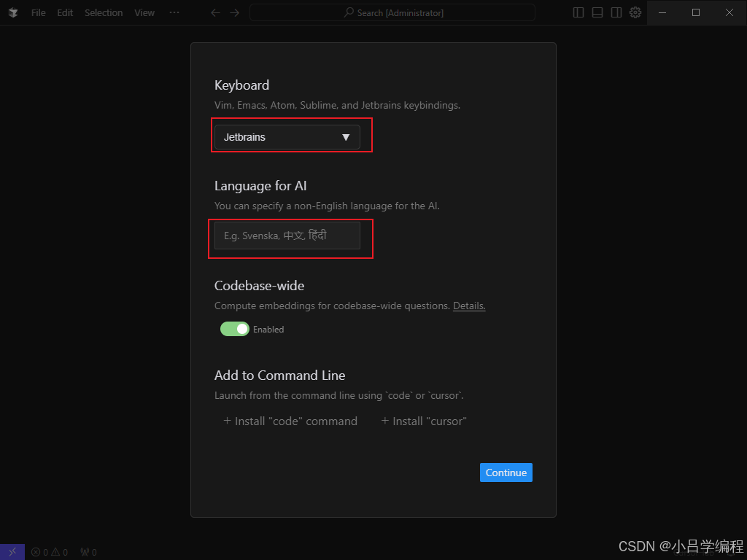
Task: Open the File menu
Action: [x=37, y=12]
